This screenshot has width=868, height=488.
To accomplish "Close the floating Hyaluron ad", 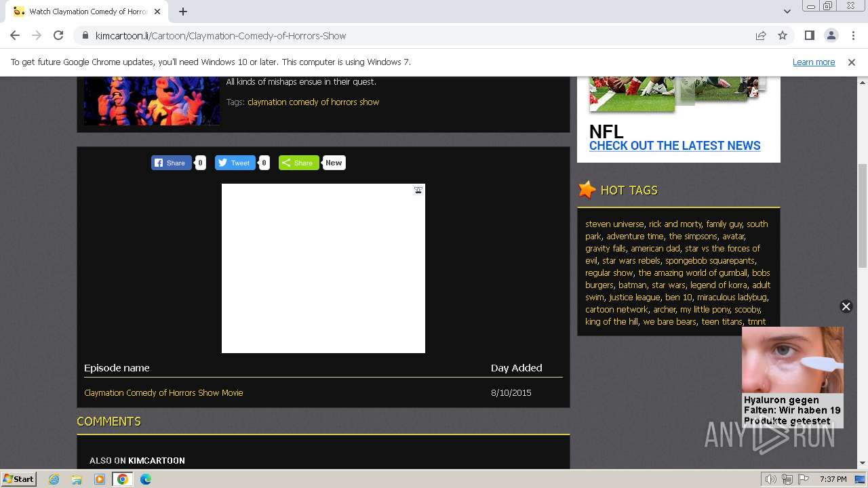I will click(846, 306).
